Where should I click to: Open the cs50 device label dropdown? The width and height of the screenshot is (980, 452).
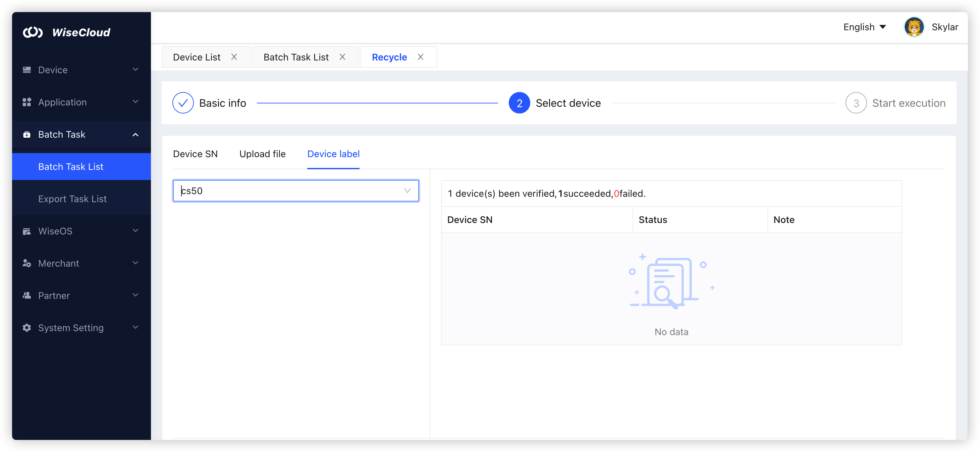407,191
